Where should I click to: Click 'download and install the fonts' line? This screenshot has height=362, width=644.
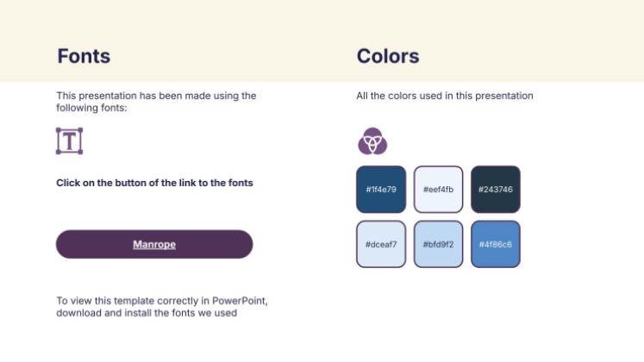coord(147,313)
